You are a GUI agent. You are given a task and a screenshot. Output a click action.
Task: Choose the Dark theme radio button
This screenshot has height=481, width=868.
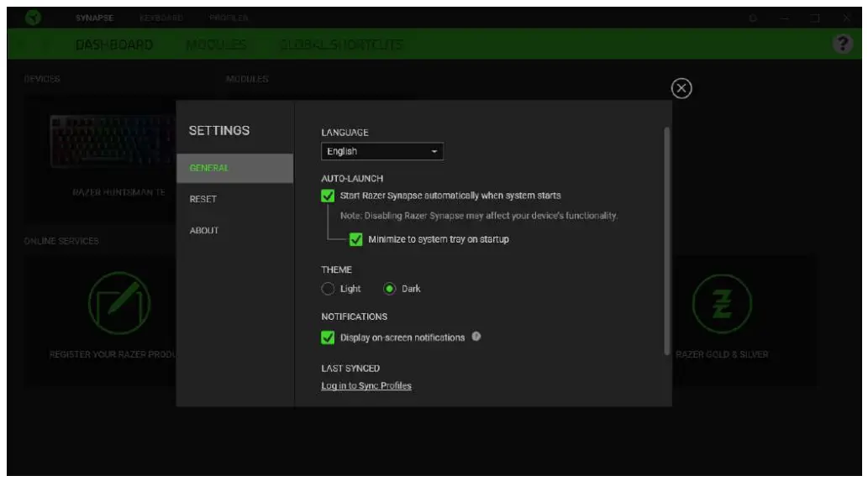(x=390, y=289)
